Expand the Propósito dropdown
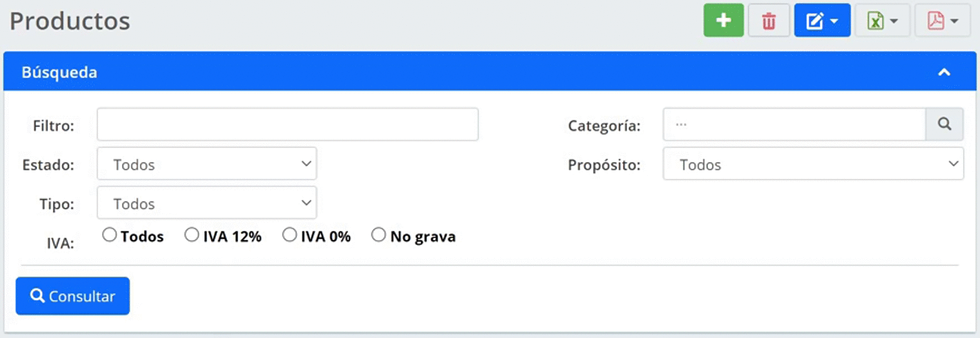Screen dimensions: 980x338 click(x=813, y=164)
